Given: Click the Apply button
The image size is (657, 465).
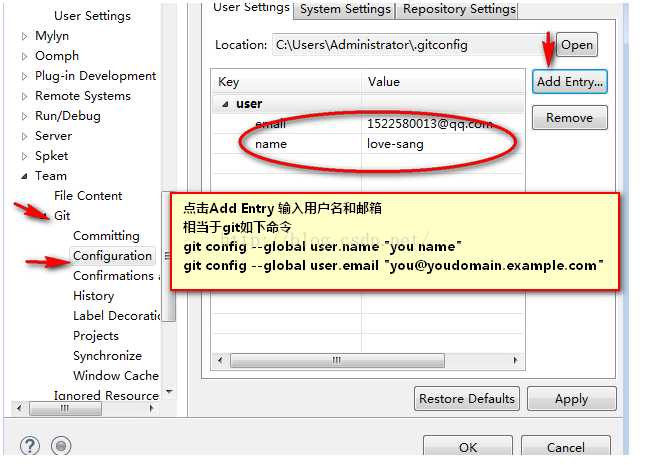Looking at the screenshot, I should coord(572,398).
